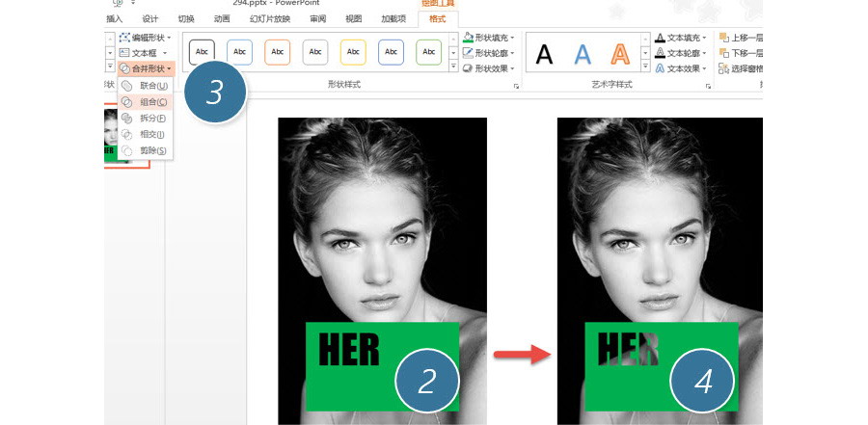868x425 pixels.
Task: Show next row of WordArt styles gallery
Action: click(x=645, y=53)
